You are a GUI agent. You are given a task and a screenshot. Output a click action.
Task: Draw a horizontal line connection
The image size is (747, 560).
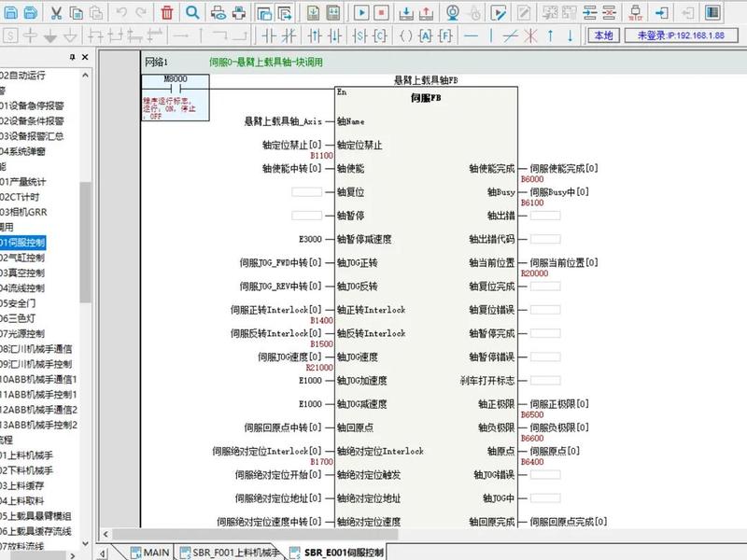[x=471, y=35]
